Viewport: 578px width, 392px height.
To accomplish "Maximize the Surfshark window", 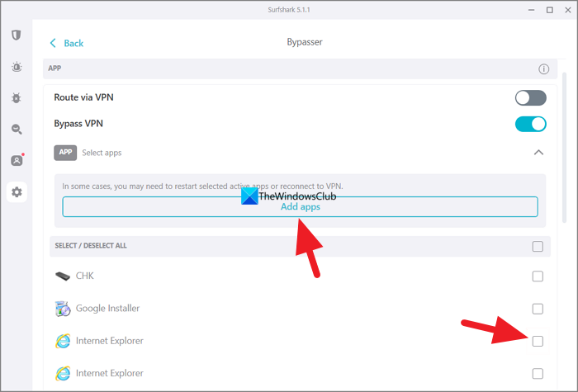I will click(x=550, y=10).
